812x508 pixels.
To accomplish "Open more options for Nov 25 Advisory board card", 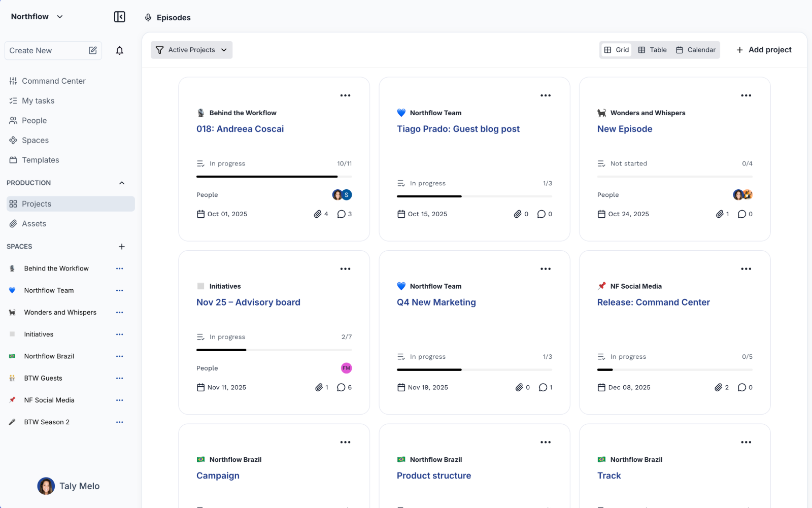I will tap(346, 269).
